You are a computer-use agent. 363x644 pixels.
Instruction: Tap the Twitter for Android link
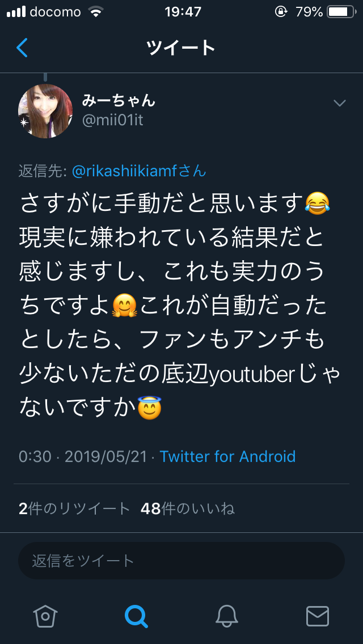227,456
